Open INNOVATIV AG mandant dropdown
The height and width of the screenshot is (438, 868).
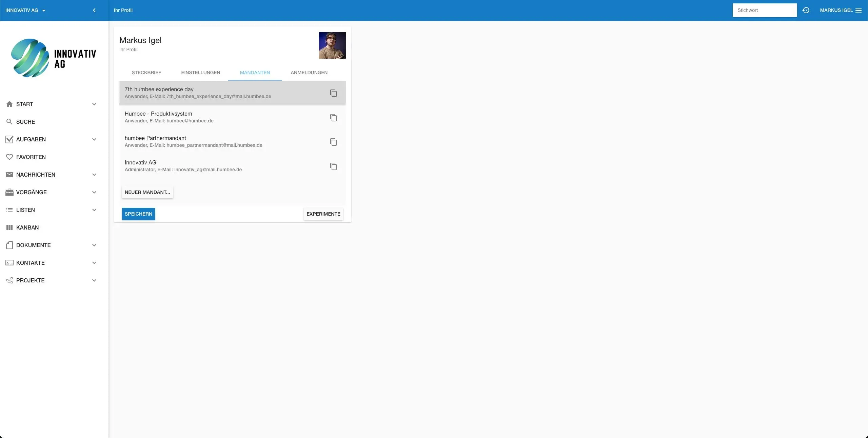pos(25,10)
